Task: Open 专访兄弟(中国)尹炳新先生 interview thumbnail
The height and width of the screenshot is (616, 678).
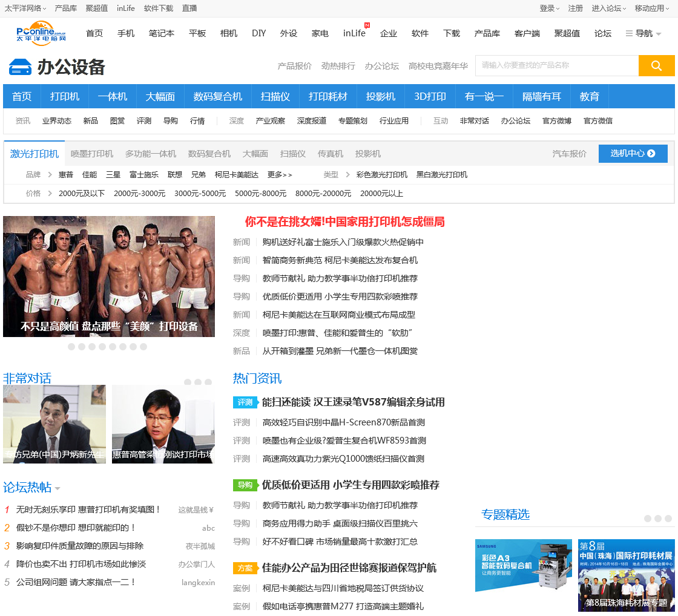Action: (54, 424)
